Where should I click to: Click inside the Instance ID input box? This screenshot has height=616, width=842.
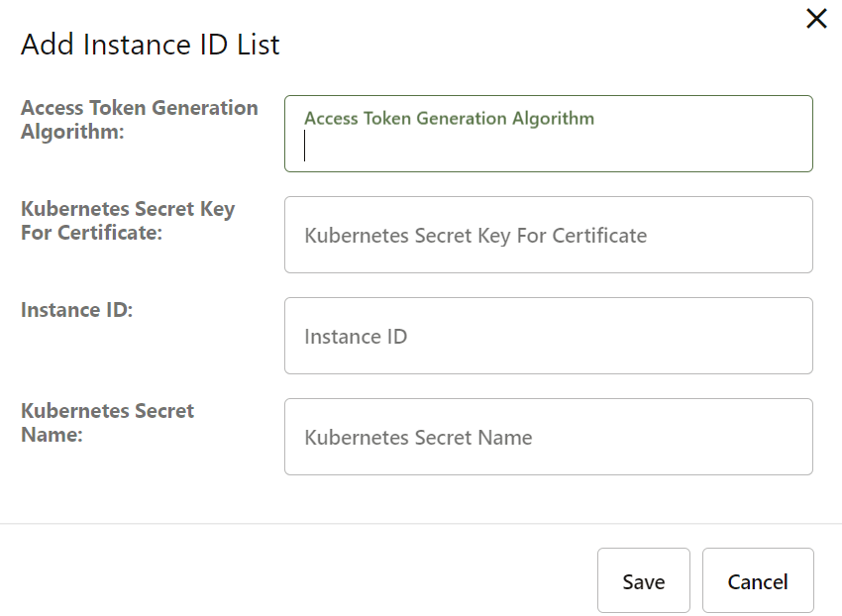point(549,336)
